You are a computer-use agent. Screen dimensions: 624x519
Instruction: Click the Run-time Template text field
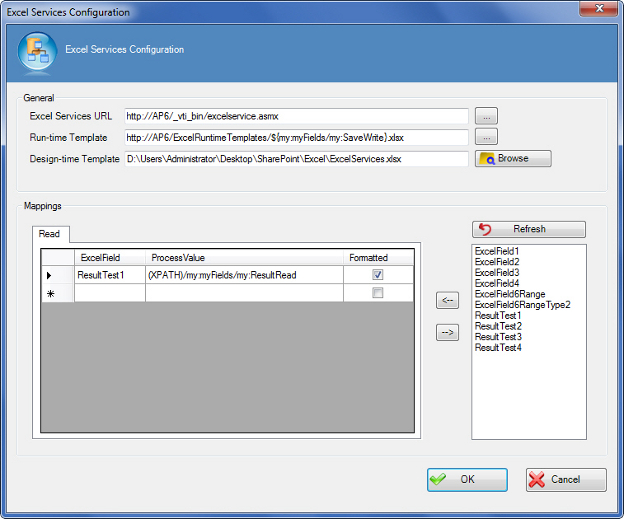(x=296, y=137)
